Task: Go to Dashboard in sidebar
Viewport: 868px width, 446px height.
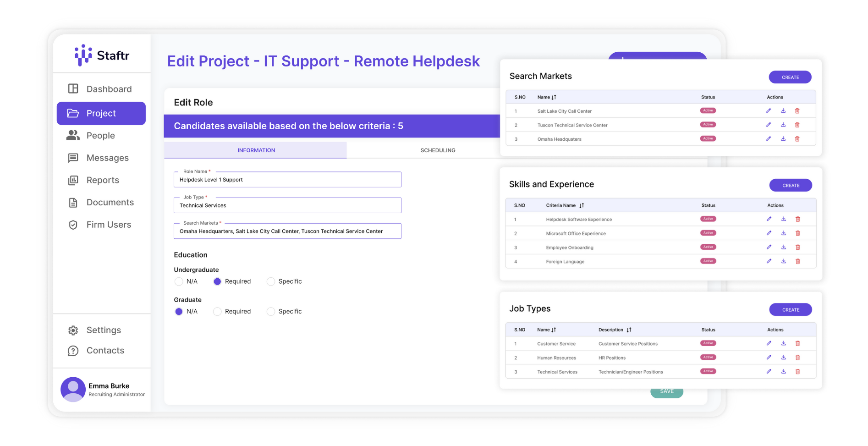Action: click(x=101, y=89)
